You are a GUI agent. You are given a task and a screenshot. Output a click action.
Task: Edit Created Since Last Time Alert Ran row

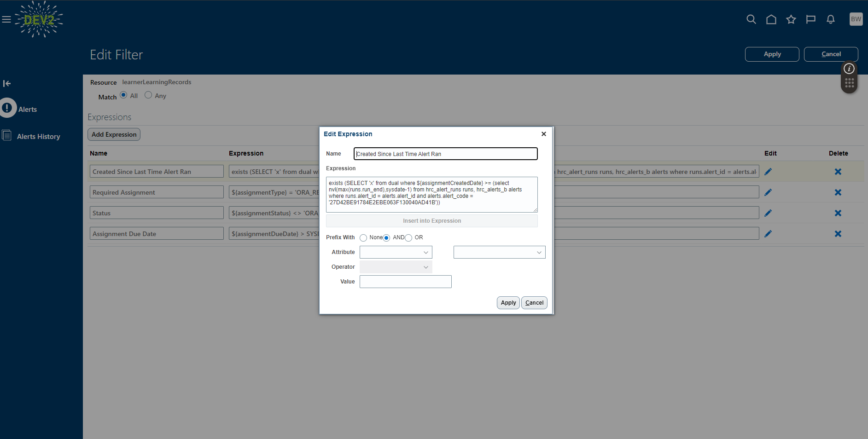tap(768, 172)
